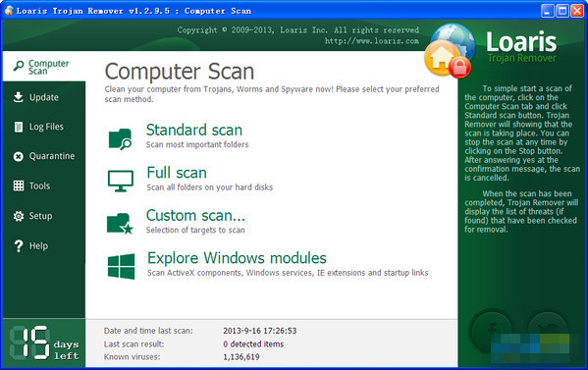Click 'Scan all folders on your hard disks'
588x370 pixels.
tap(210, 187)
